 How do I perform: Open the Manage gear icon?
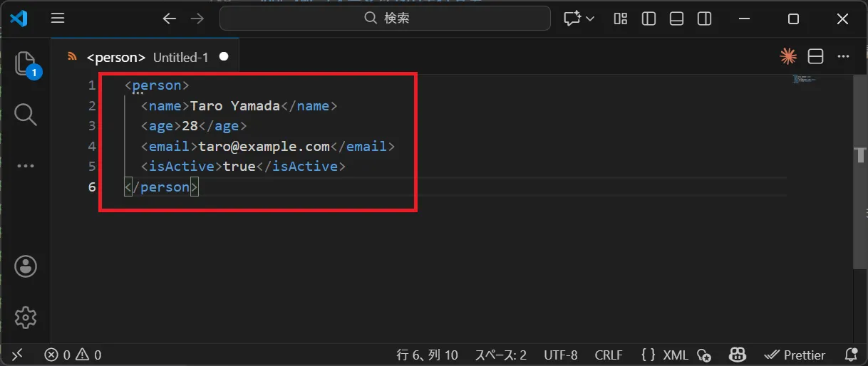pos(26,317)
